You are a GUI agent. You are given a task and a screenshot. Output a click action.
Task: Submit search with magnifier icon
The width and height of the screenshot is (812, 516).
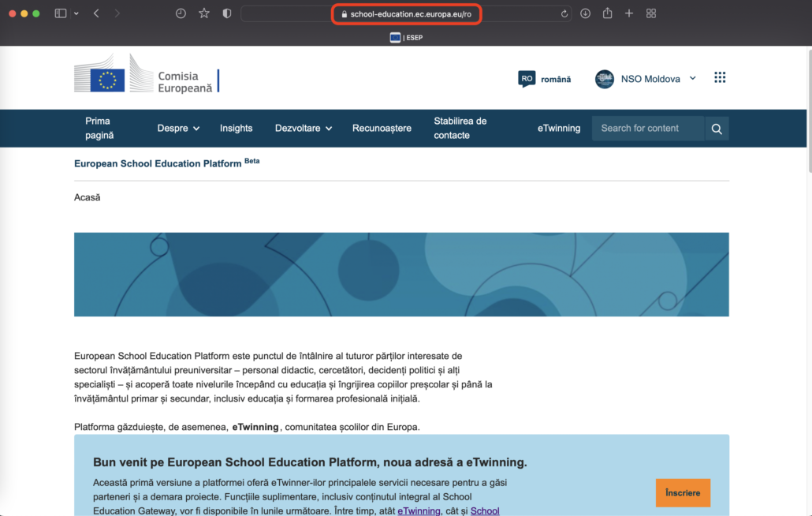click(717, 129)
